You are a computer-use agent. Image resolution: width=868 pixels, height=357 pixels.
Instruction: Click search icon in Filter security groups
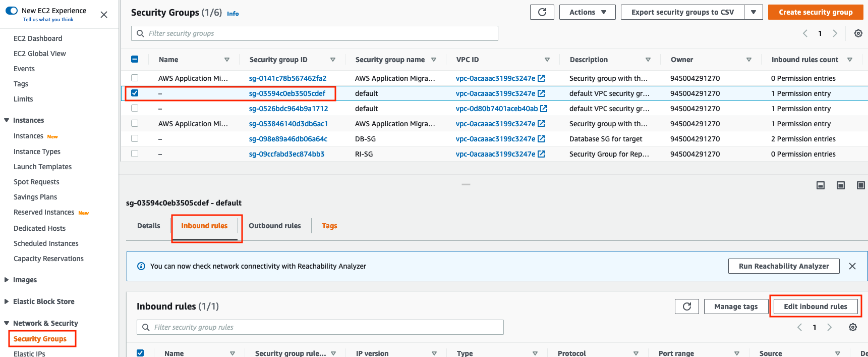pyautogui.click(x=140, y=33)
